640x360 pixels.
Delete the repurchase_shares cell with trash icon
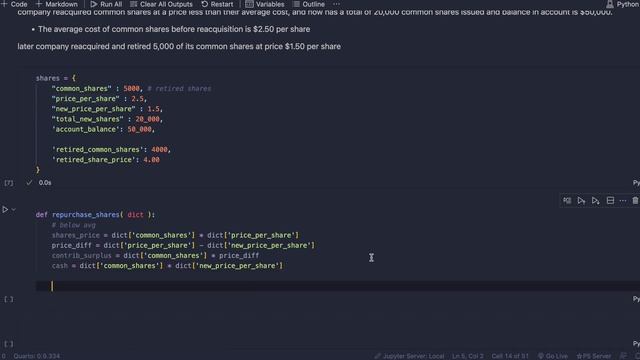point(635,200)
